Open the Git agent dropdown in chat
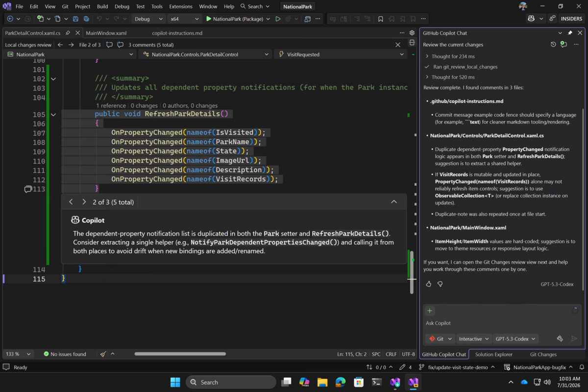Screen dimensions: 588x392 tap(441, 339)
